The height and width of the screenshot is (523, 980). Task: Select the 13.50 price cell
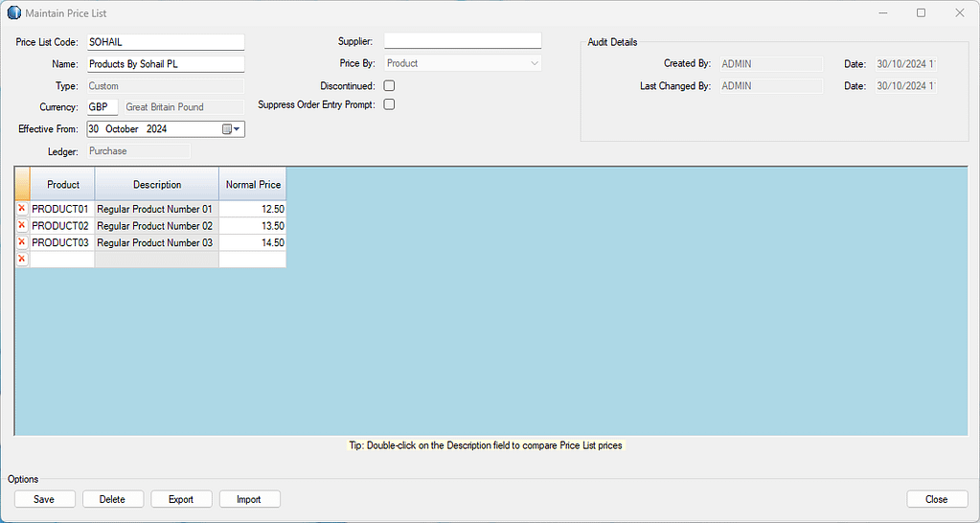click(253, 226)
